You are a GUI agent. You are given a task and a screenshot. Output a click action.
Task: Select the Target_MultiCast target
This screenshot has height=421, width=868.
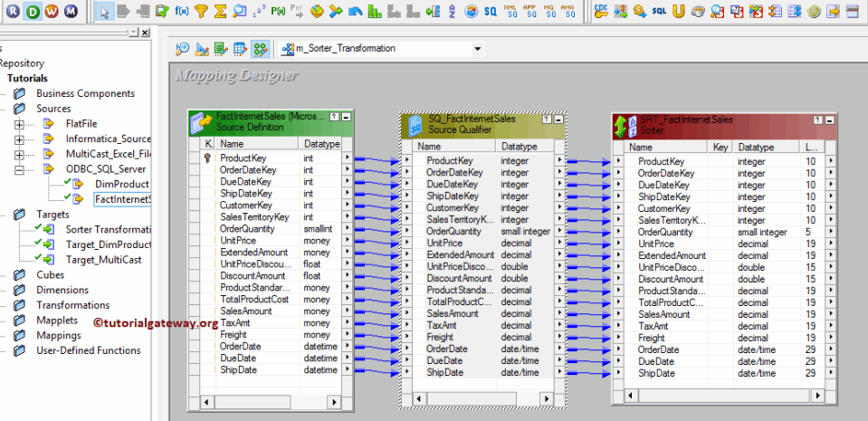point(103,260)
